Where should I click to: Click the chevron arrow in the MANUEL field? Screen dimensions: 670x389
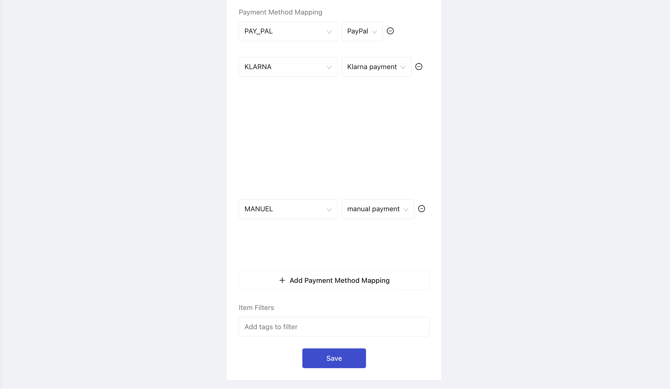pyautogui.click(x=329, y=209)
